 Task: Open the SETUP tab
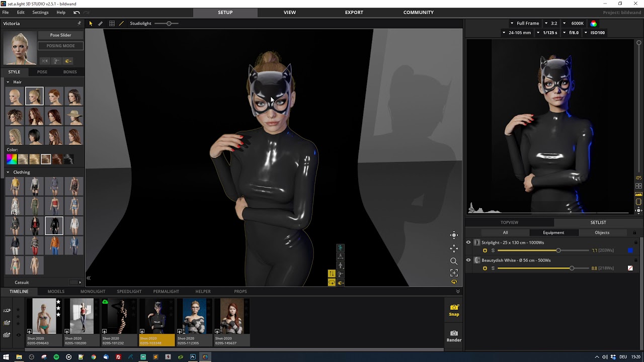[x=225, y=12]
